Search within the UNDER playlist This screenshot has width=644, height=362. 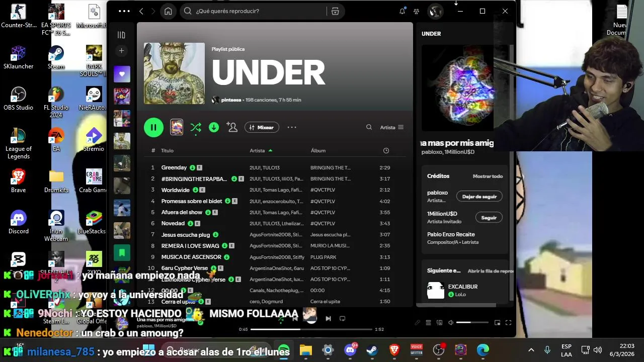(369, 127)
